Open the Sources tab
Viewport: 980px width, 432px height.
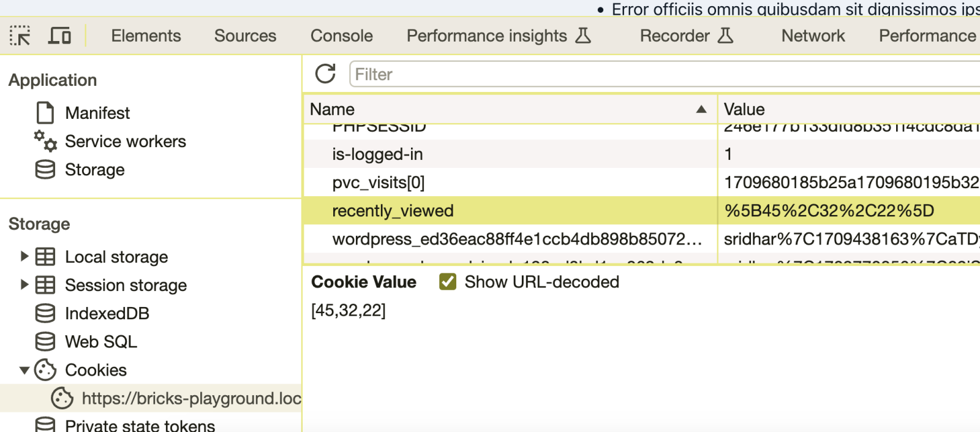[245, 36]
